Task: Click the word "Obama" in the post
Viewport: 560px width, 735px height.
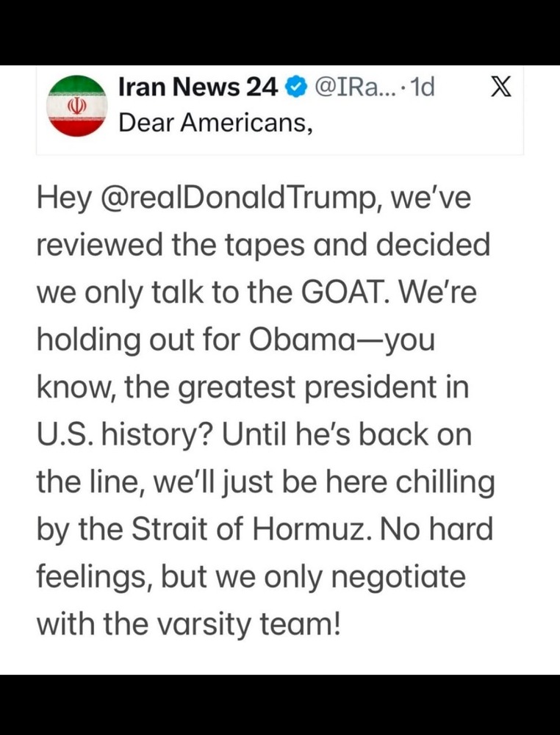Action: coord(306,340)
